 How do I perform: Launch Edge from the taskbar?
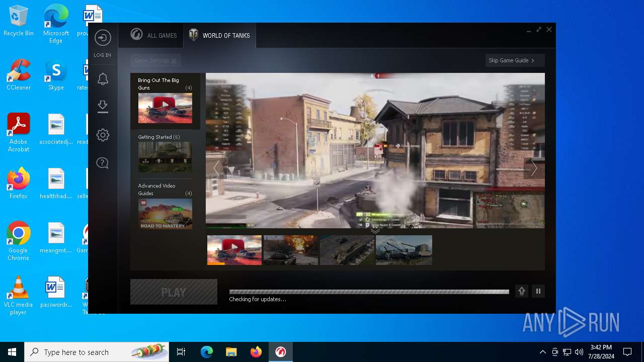coord(207,352)
